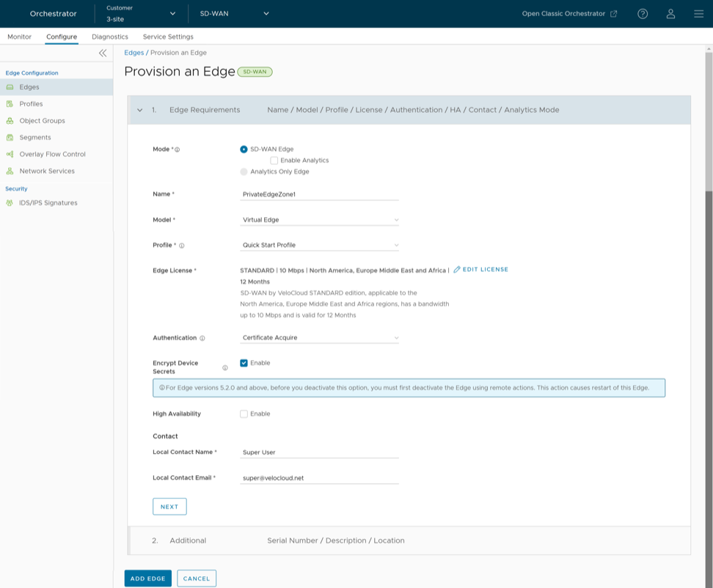Open the hamburger menu icon
The height and width of the screenshot is (588, 713).
point(698,14)
